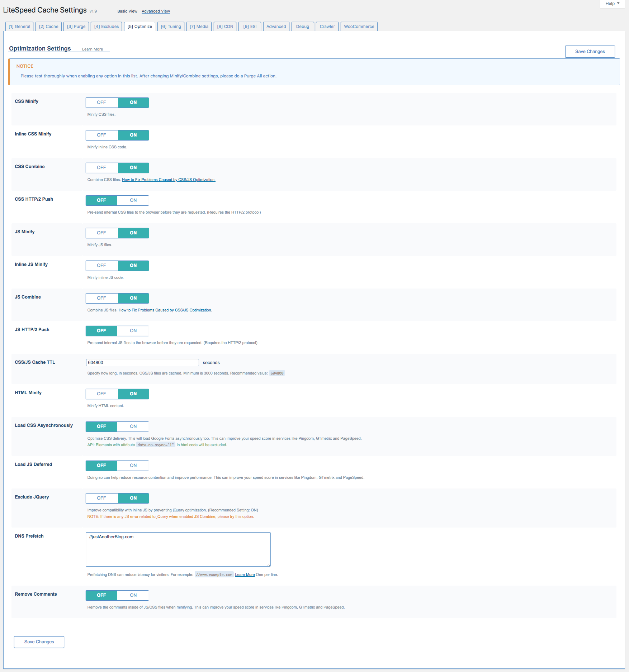Enable Remove Comments setting

pyautogui.click(x=133, y=595)
